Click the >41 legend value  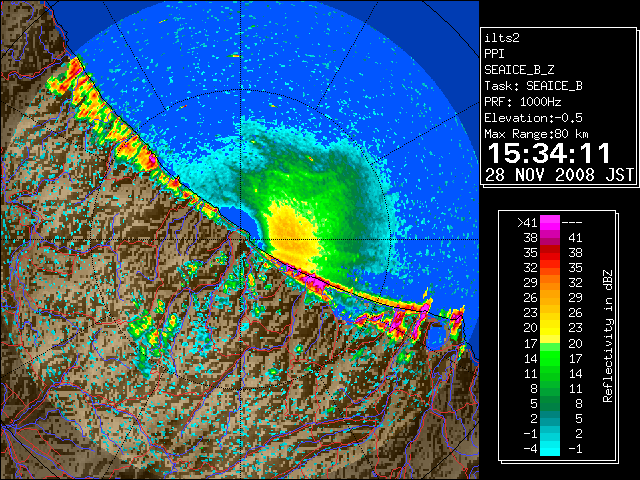coord(527,223)
